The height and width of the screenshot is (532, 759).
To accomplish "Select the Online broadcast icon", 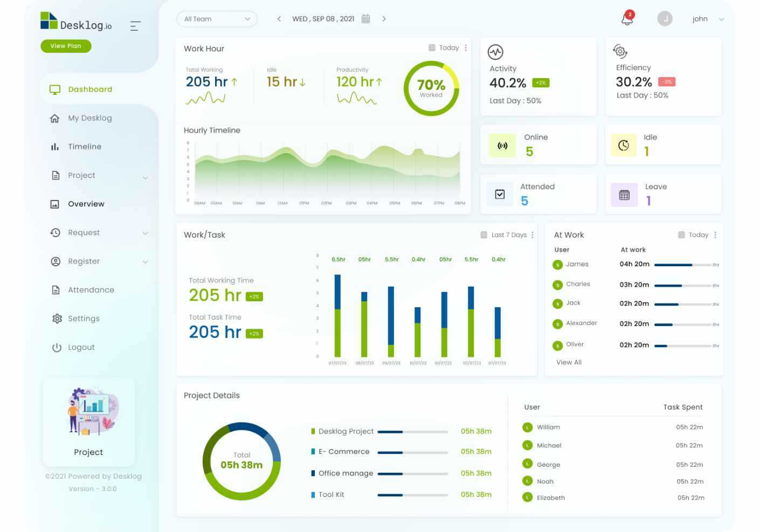I will [502, 146].
